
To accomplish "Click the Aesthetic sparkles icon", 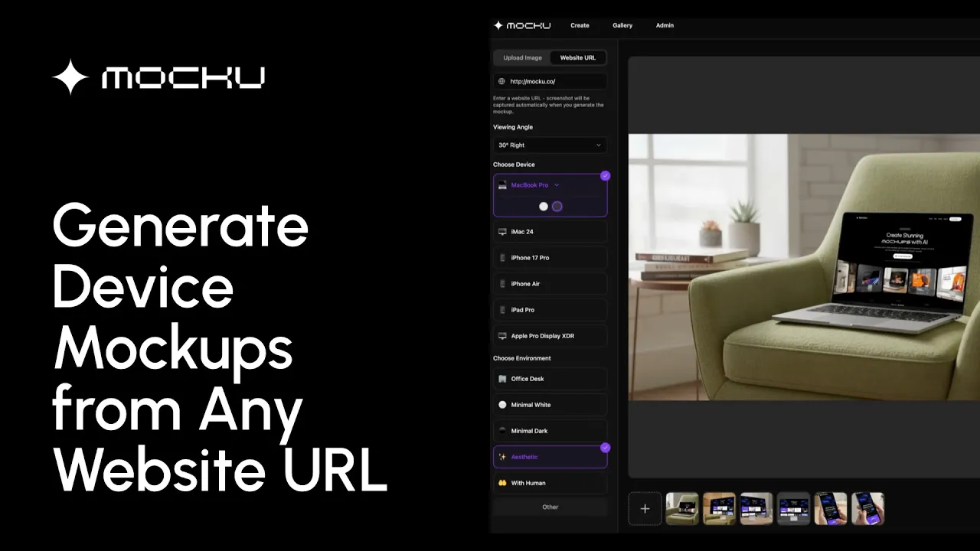I will (x=502, y=457).
